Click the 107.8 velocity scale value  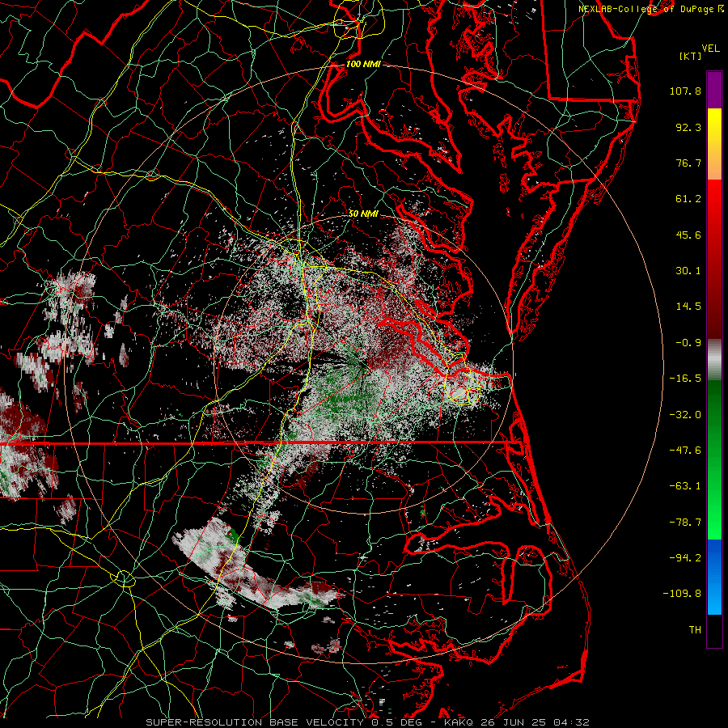pos(685,91)
